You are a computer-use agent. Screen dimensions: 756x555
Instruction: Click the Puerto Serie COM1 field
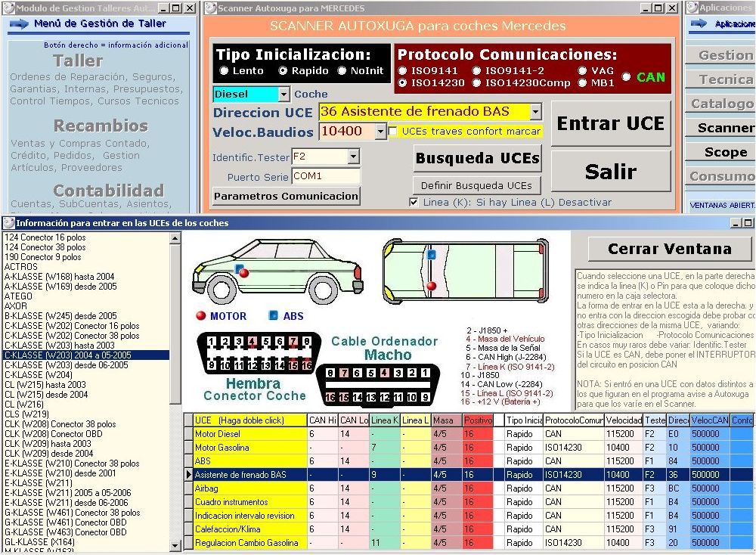326,176
